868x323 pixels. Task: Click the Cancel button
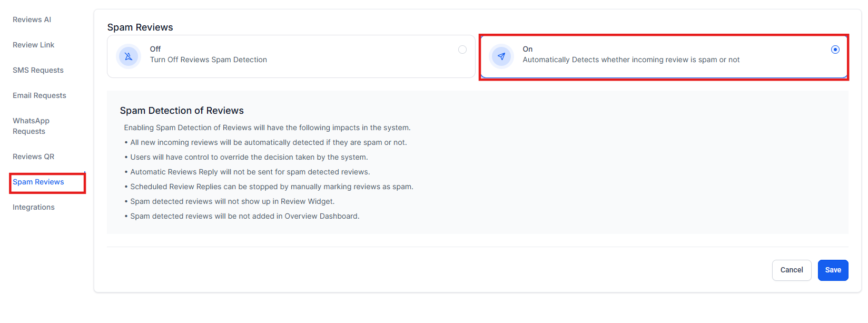(x=791, y=270)
